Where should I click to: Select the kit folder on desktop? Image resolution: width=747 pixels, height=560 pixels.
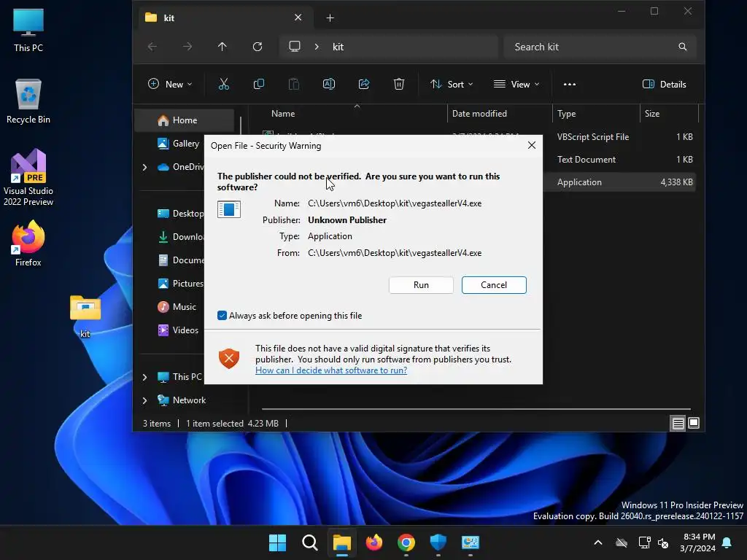[85, 316]
